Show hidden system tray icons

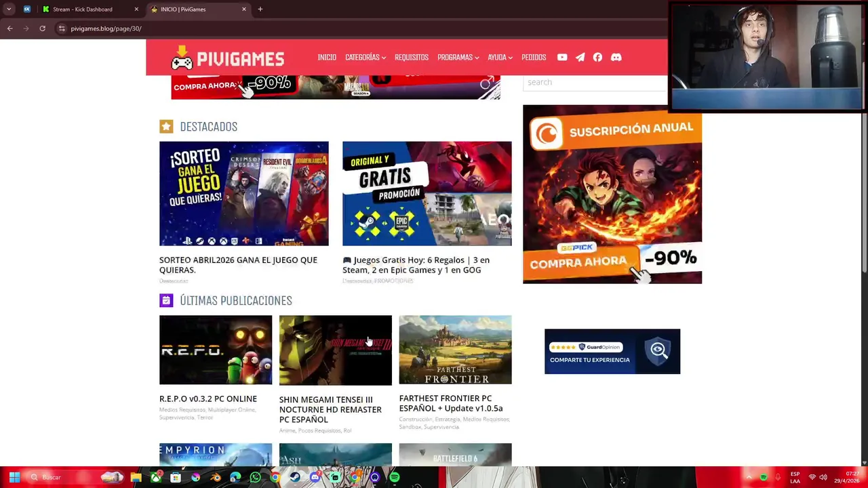pyautogui.click(x=749, y=477)
